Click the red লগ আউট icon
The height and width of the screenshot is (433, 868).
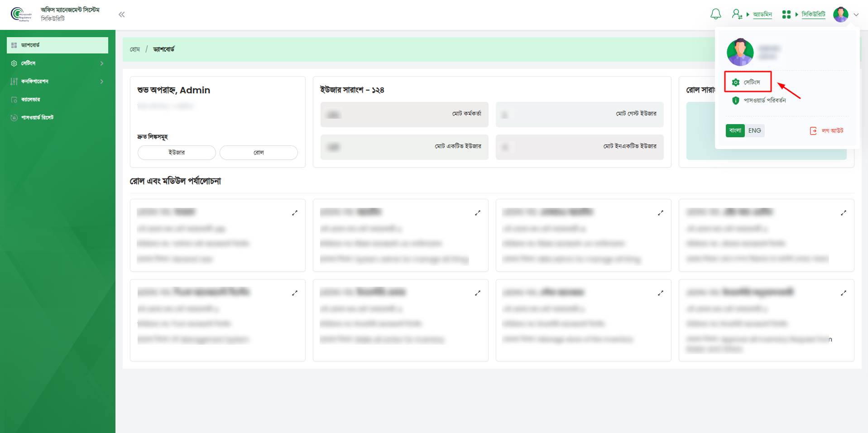813,131
